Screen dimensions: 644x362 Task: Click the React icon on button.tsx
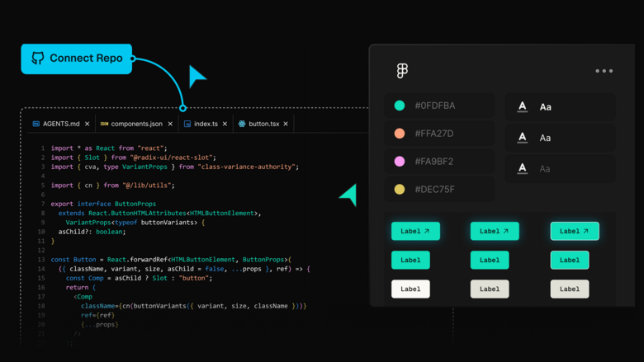click(x=242, y=124)
